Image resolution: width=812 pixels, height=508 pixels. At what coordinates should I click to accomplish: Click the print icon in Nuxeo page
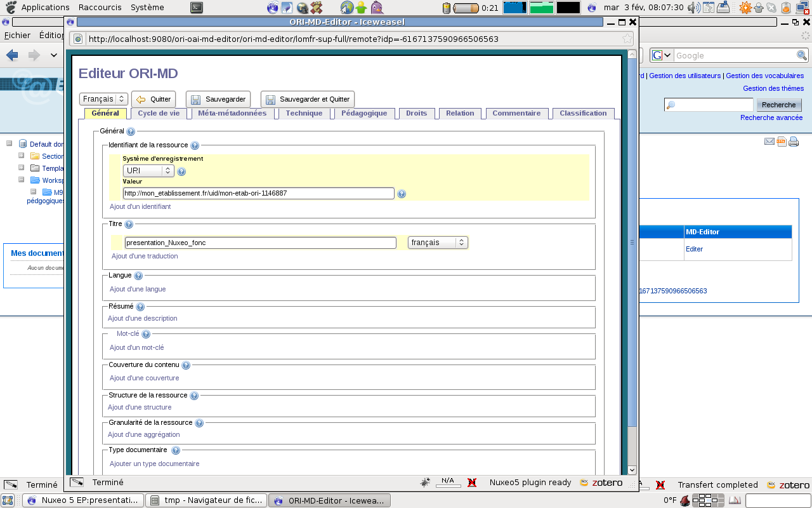[x=793, y=142]
